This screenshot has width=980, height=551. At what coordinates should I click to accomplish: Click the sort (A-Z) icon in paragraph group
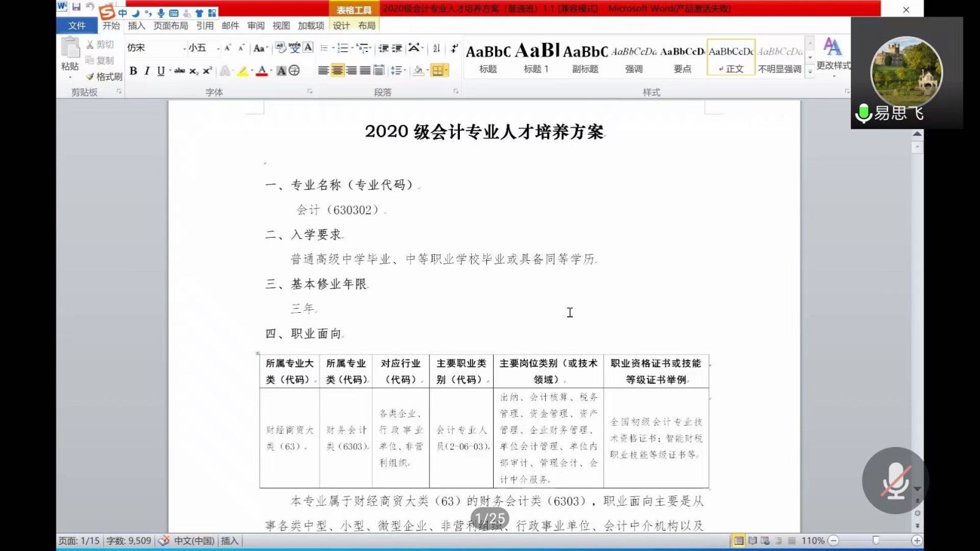[x=437, y=48]
